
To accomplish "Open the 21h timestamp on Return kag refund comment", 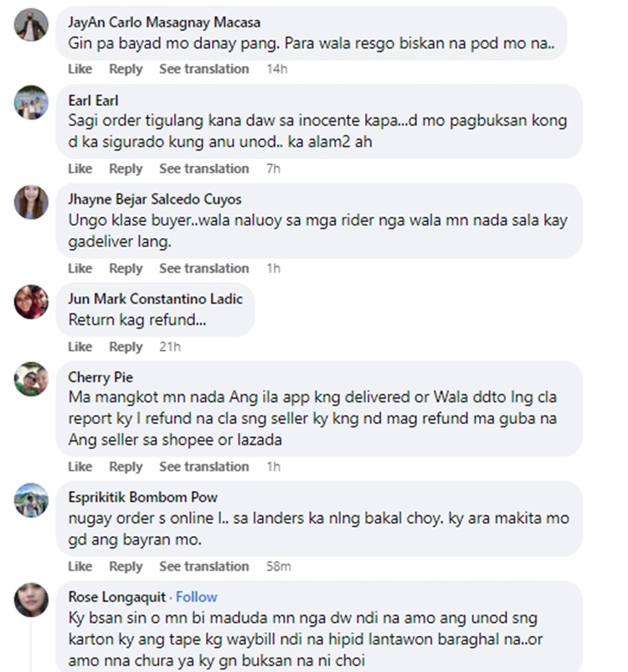I will tap(170, 347).
